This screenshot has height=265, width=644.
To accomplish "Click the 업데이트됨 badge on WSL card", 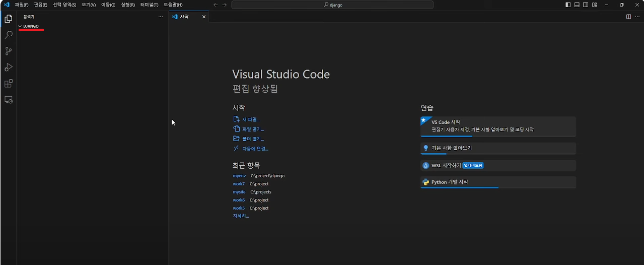I will pos(473,165).
